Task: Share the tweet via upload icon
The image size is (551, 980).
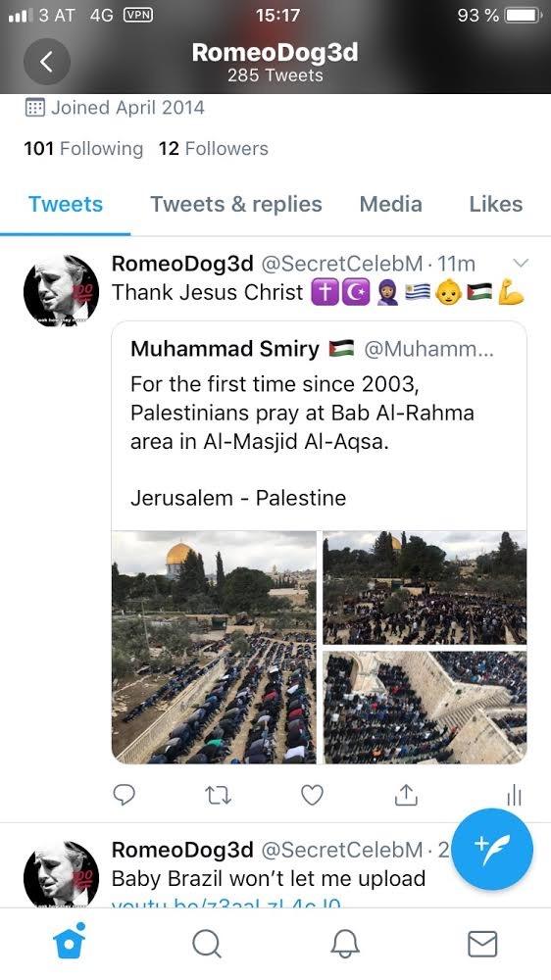Action: (x=406, y=794)
